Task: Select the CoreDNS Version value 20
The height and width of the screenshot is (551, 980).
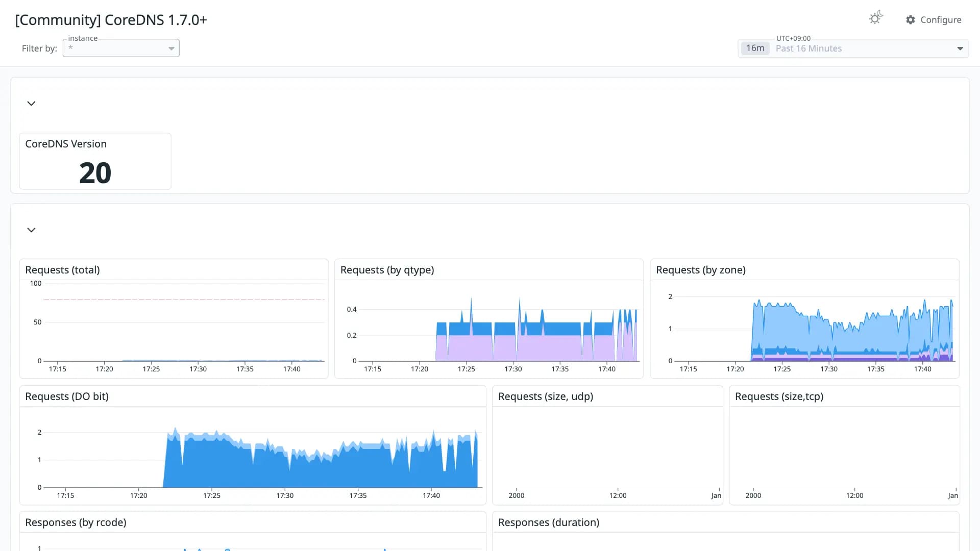Action: pyautogui.click(x=95, y=173)
